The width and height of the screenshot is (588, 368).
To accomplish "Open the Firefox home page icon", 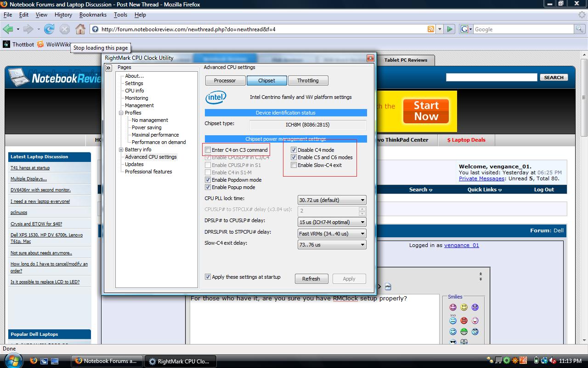I will (x=80, y=29).
